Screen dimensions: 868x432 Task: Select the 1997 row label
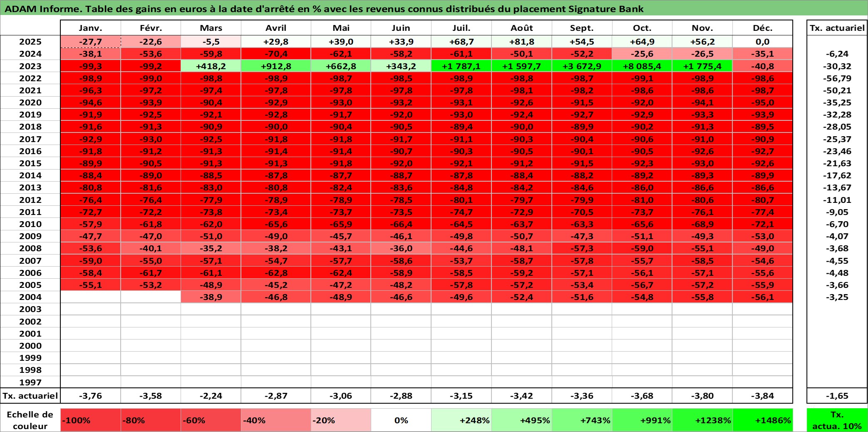click(30, 382)
